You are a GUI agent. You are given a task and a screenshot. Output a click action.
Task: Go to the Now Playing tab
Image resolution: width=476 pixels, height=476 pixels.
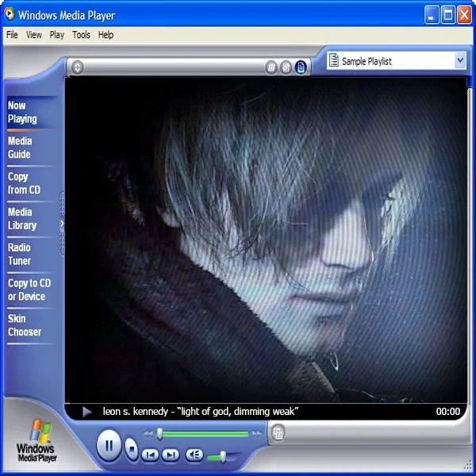(30, 113)
